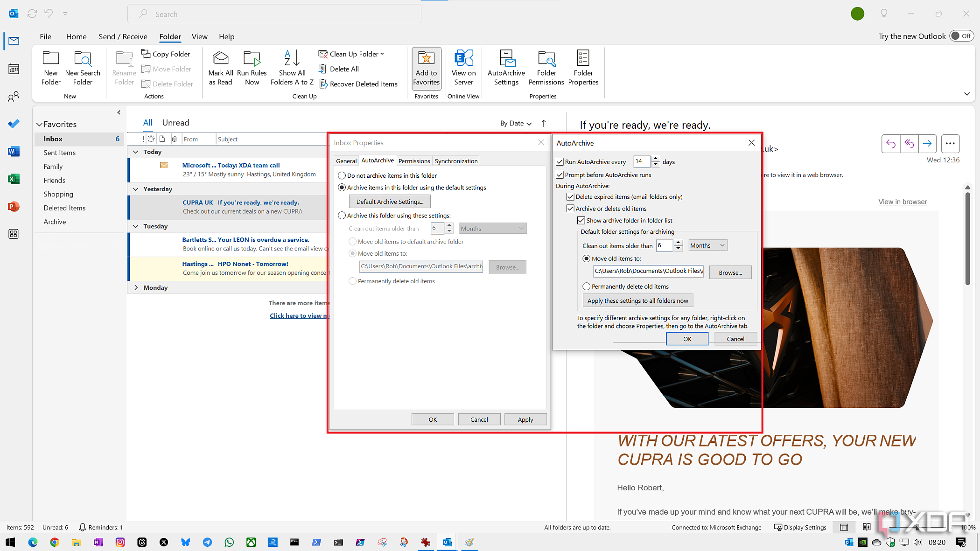Screen dimensions: 980x551
Task: Expand the ribbon options chevron
Action: 966,94
